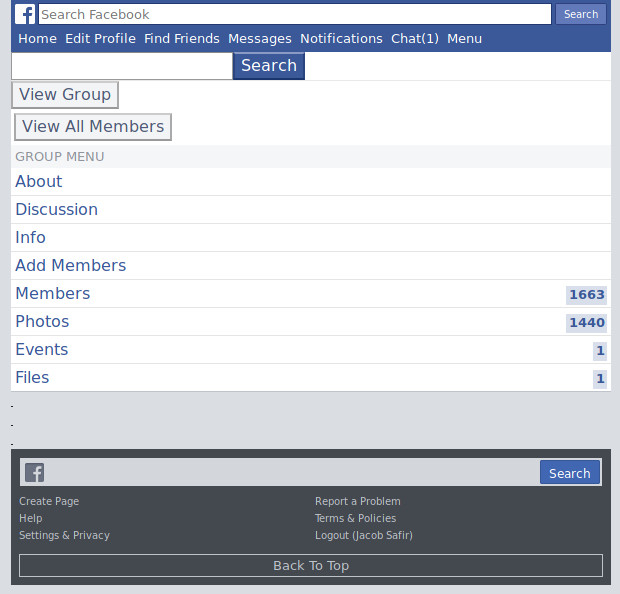Open Menu in the navigation bar
Viewport: 620px width, 594px height.
(464, 39)
